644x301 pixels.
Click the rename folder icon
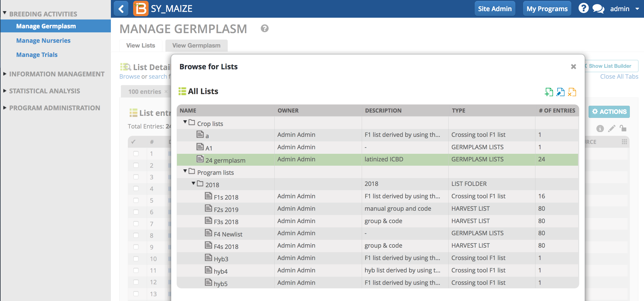[560, 92]
